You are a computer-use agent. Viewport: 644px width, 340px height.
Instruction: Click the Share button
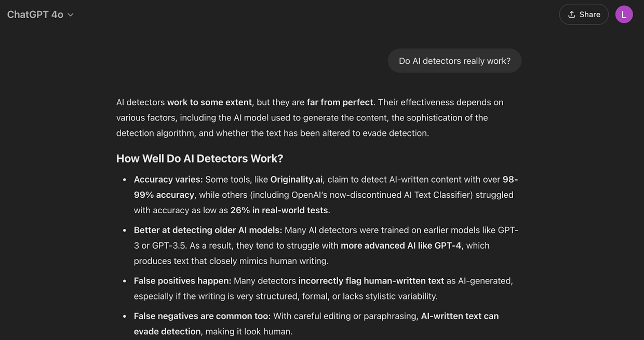click(x=583, y=13)
